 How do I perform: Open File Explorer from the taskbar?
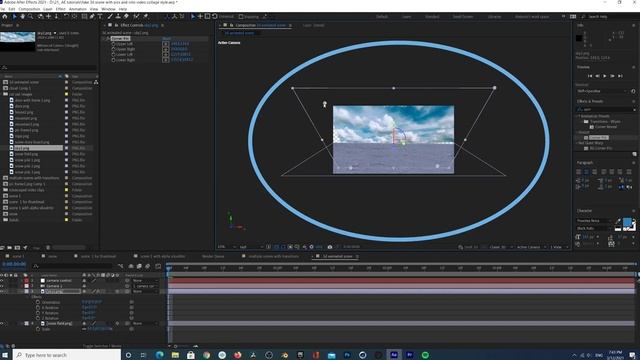[x=175, y=355]
